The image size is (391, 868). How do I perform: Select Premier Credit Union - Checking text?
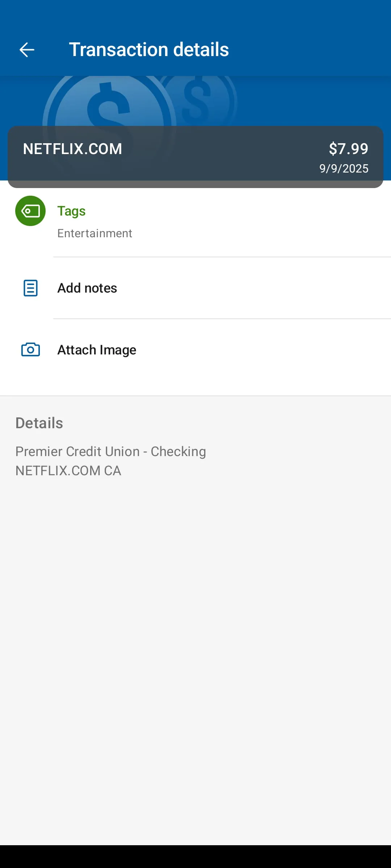coord(110,451)
